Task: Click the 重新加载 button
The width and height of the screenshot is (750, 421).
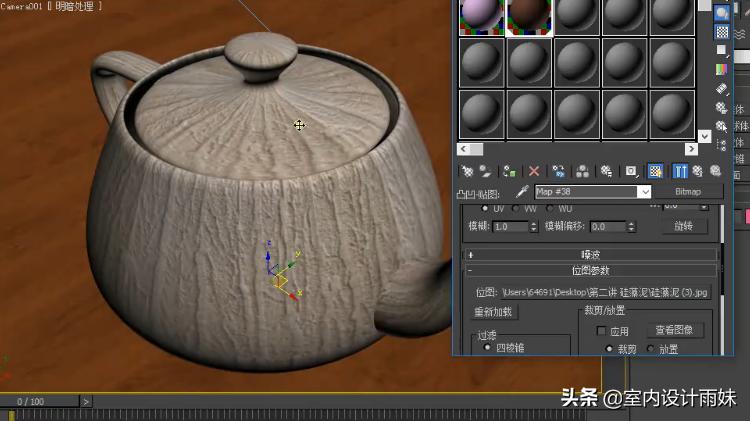Action: click(x=493, y=312)
